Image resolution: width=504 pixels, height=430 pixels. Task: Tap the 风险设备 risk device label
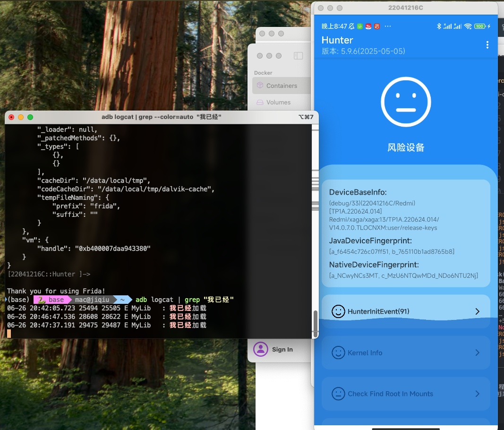click(x=406, y=147)
